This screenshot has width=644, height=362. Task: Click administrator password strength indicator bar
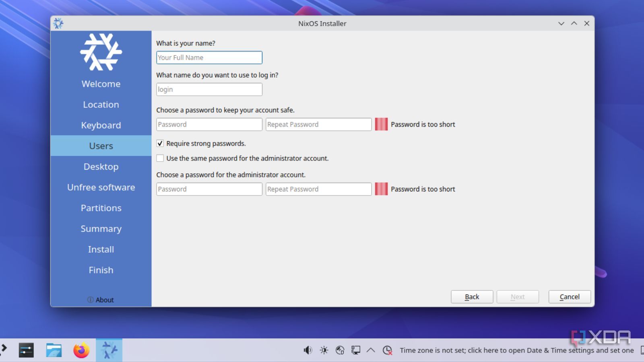pyautogui.click(x=381, y=189)
